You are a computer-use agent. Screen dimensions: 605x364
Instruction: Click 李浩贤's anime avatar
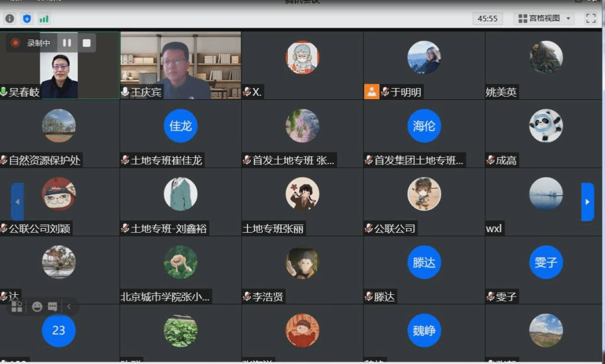coord(302,262)
